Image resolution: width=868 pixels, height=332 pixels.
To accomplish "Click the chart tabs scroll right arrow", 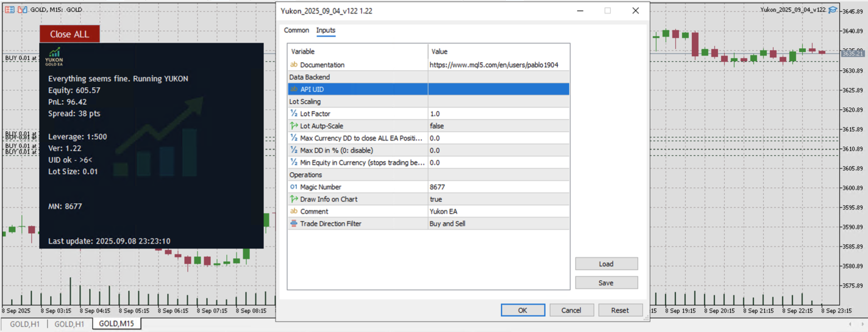I will [862, 324].
